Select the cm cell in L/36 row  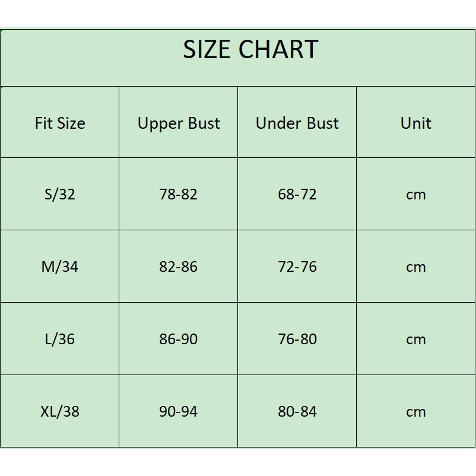point(415,339)
